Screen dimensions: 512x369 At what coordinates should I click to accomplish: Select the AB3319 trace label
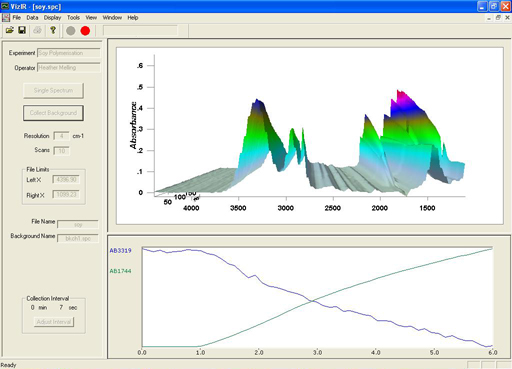coord(120,251)
